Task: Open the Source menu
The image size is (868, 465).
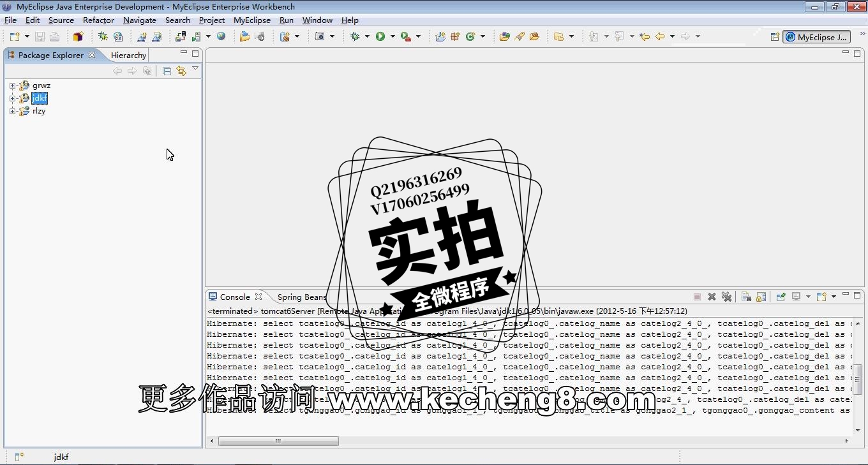Action: tap(61, 20)
